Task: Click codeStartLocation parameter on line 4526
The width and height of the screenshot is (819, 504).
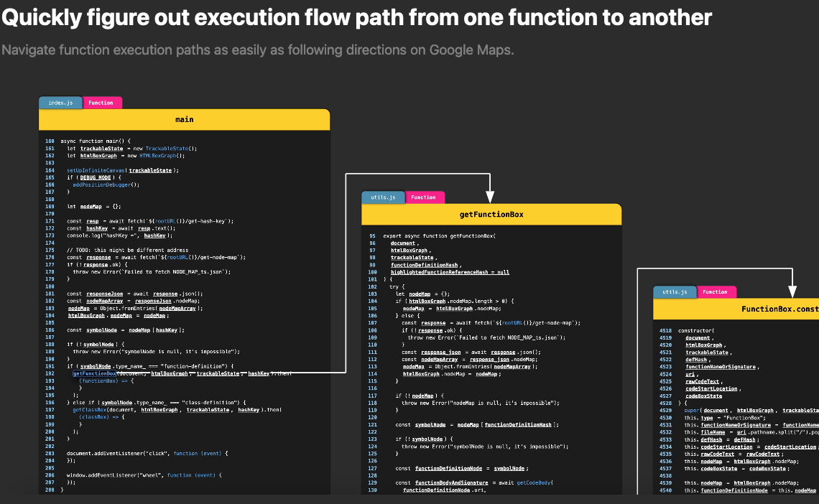Action: coord(711,388)
